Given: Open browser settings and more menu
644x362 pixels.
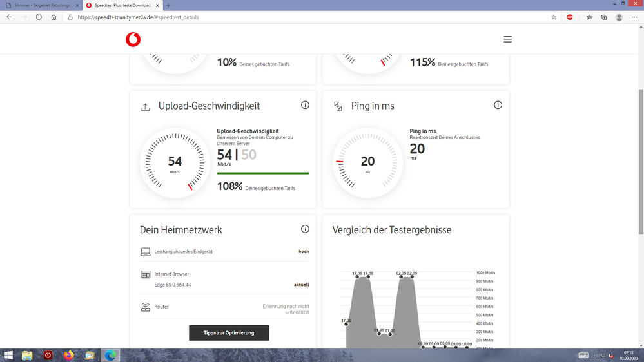Looking at the screenshot, I should pyautogui.click(x=634, y=17).
